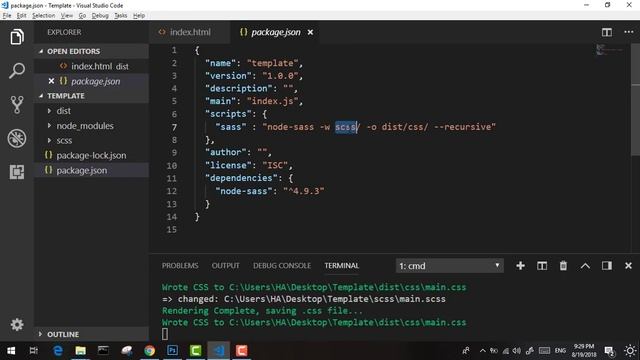640x360 pixels.
Task: Open the View menu
Action: point(67,16)
